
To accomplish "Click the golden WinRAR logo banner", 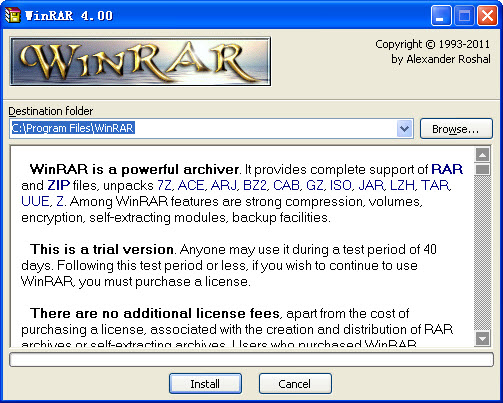I will [140, 61].
